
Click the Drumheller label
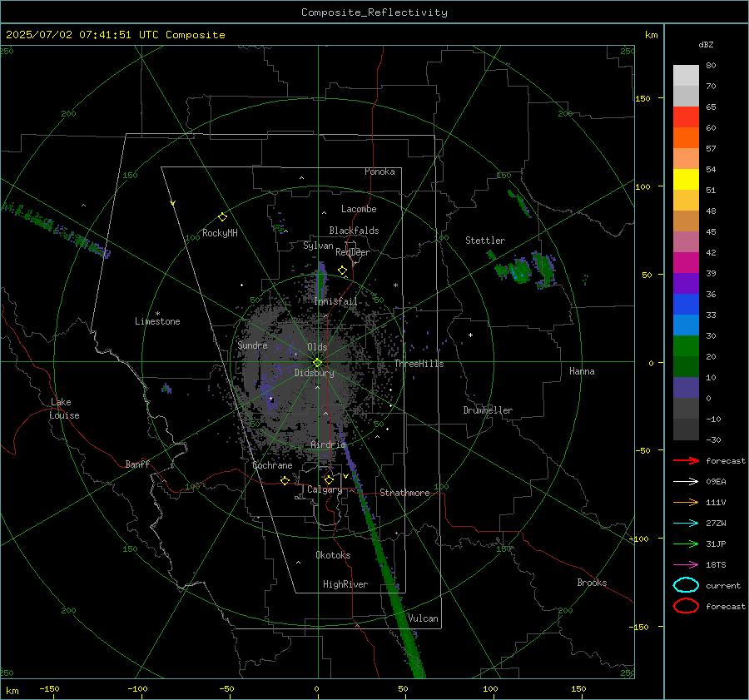pos(488,410)
